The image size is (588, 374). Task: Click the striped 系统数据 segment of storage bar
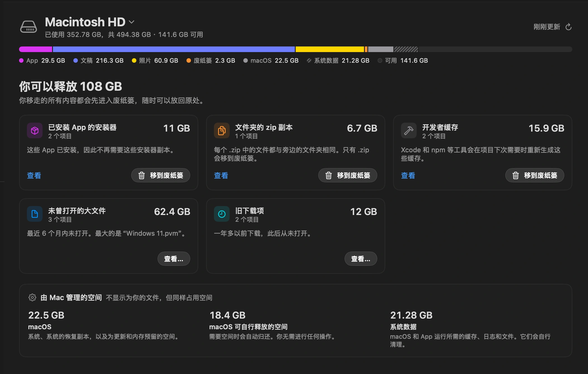pyautogui.click(x=406, y=49)
